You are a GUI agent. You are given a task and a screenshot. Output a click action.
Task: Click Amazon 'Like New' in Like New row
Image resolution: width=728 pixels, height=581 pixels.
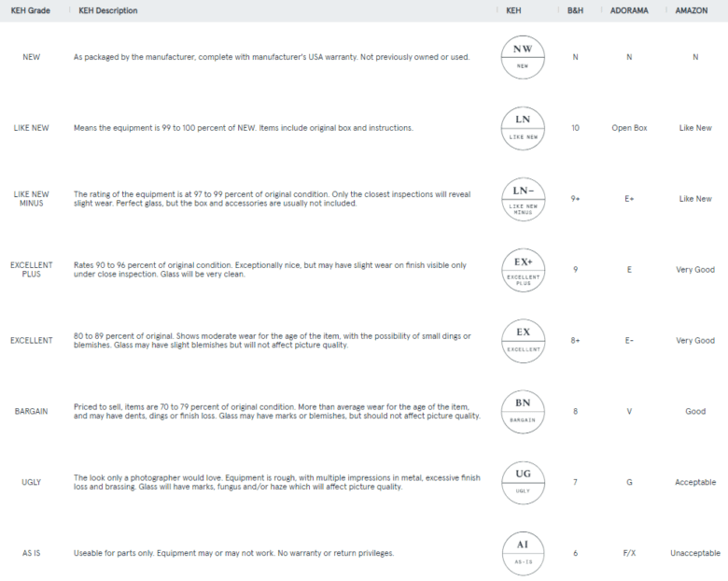coord(695,128)
